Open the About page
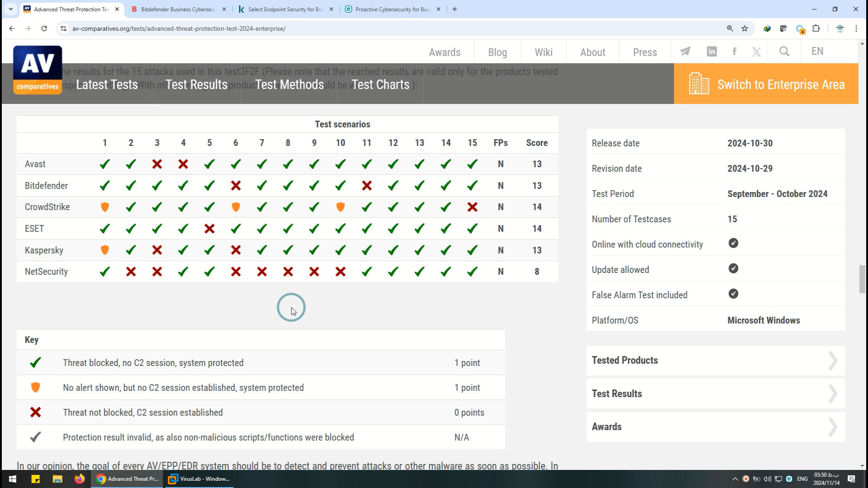The image size is (868, 488). tap(593, 52)
